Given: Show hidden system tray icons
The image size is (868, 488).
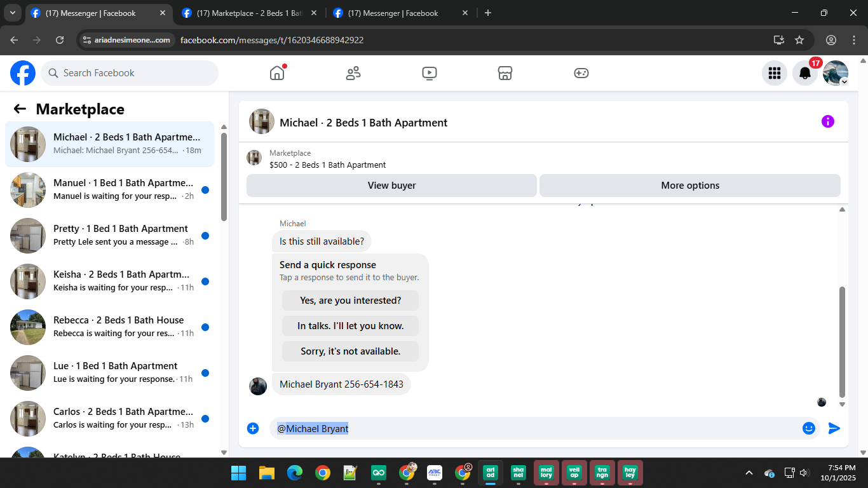Looking at the screenshot, I should click(749, 473).
